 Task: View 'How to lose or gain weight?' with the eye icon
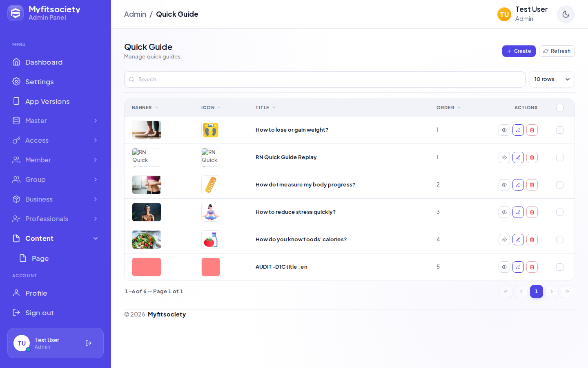point(504,130)
